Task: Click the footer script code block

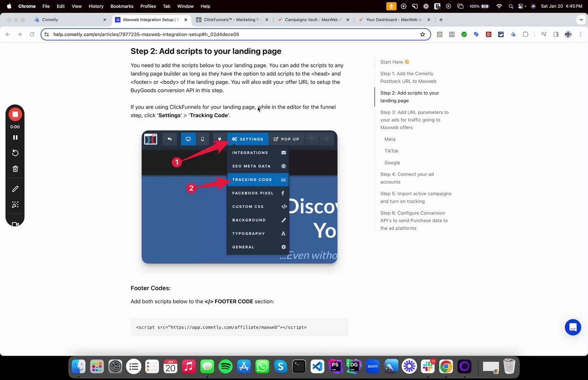Action: coord(239,327)
